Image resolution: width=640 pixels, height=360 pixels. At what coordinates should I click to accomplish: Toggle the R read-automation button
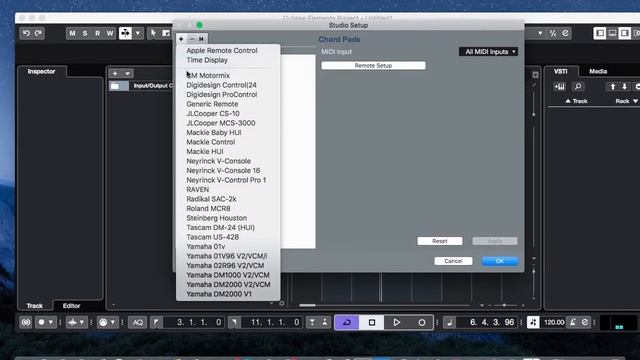tap(97, 33)
